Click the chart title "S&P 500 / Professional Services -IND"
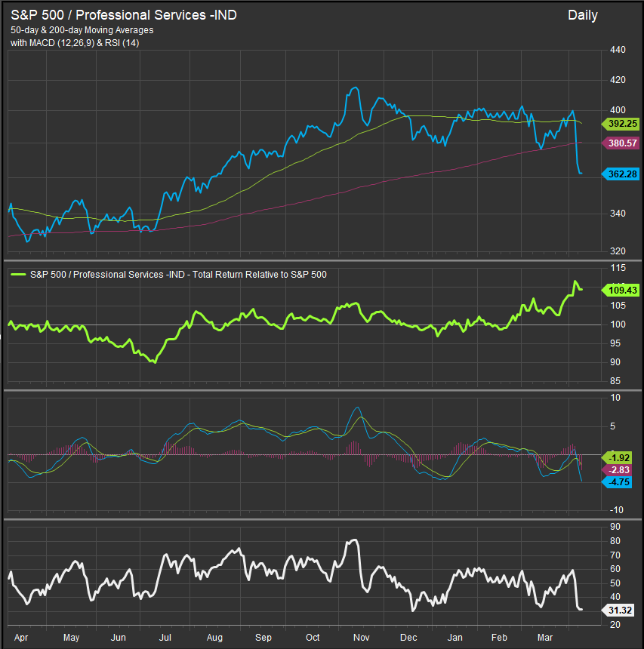Screen dimensions: 644x649 [x=124, y=15]
